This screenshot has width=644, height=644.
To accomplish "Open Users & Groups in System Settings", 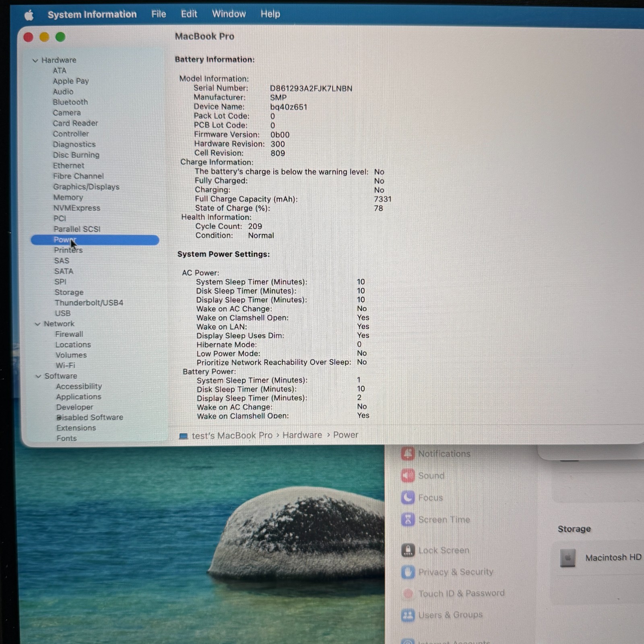I will pyautogui.click(x=442, y=615).
